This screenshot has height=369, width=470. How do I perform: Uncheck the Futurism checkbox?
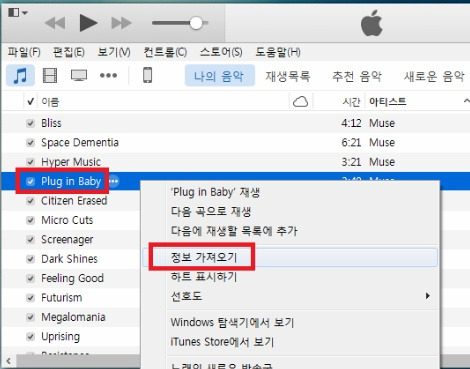click(x=30, y=297)
